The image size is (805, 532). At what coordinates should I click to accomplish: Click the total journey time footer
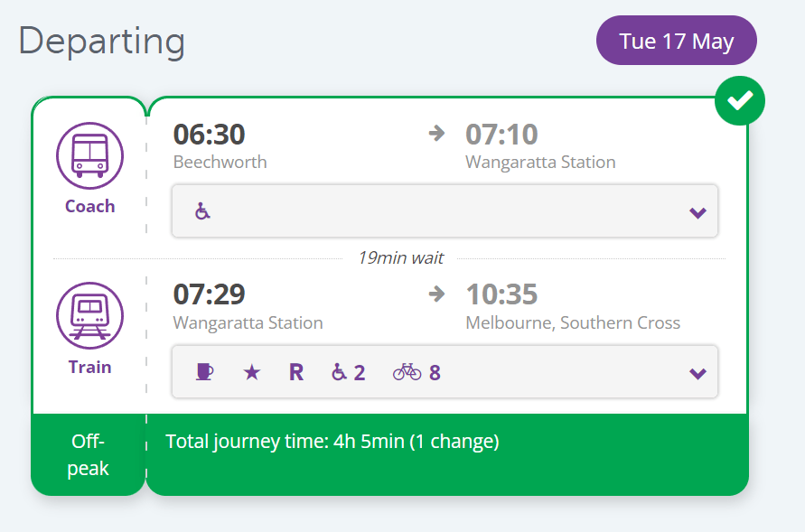pyautogui.click(x=332, y=442)
